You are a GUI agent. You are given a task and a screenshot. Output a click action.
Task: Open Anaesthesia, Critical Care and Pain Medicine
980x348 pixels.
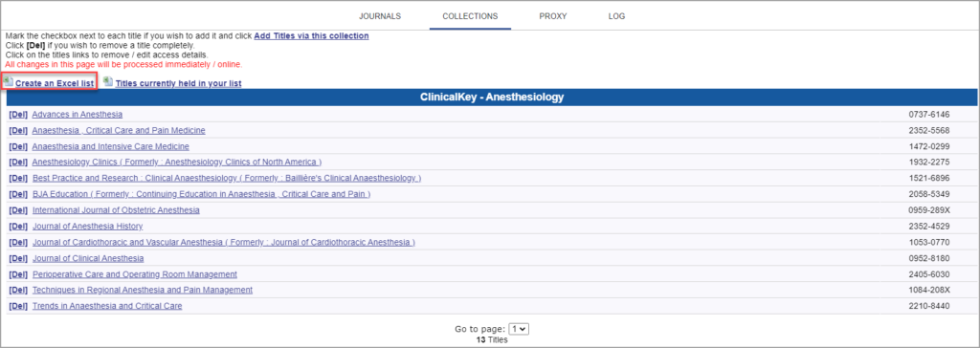click(119, 131)
